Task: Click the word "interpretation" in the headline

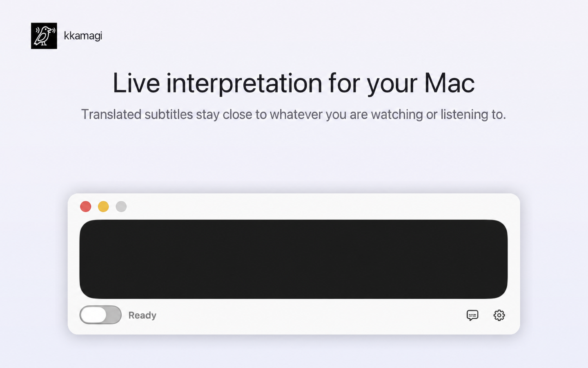Action: (x=244, y=83)
